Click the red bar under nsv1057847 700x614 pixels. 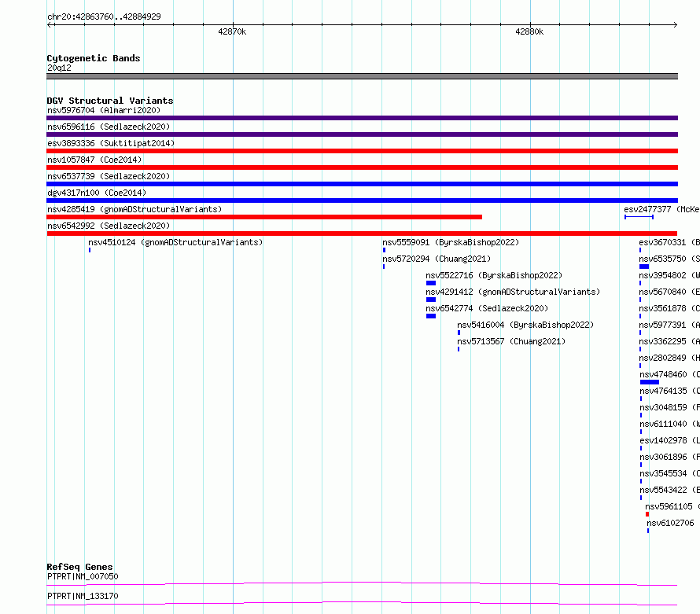pos(362,167)
